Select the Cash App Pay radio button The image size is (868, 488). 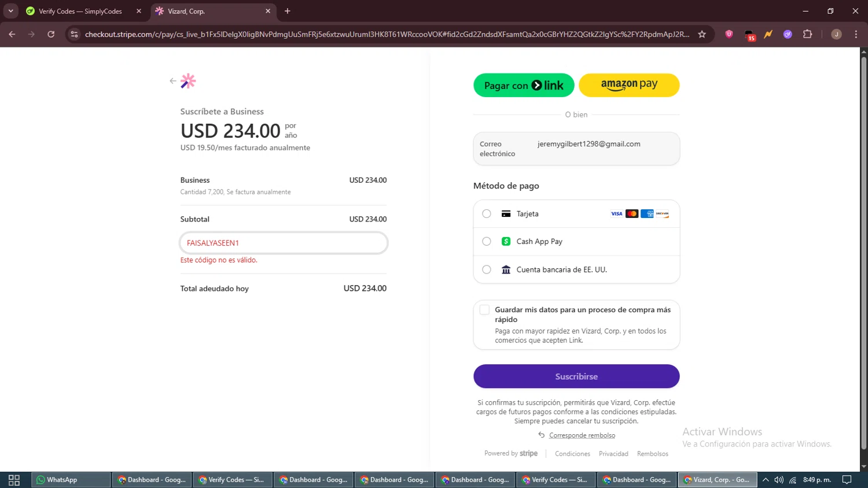click(x=487, y=242)
